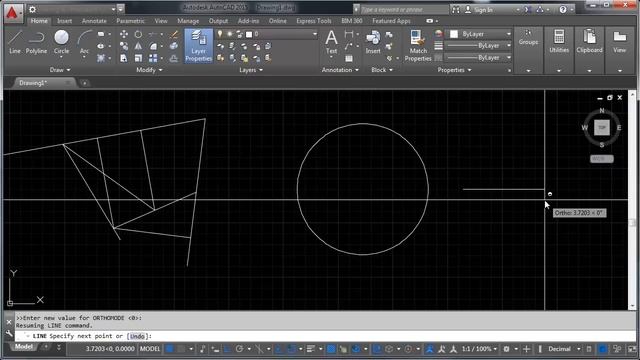This screenshot has height=360, width=640.
Task: Expand the Draw panel
Action: click(x=60, y=70)
